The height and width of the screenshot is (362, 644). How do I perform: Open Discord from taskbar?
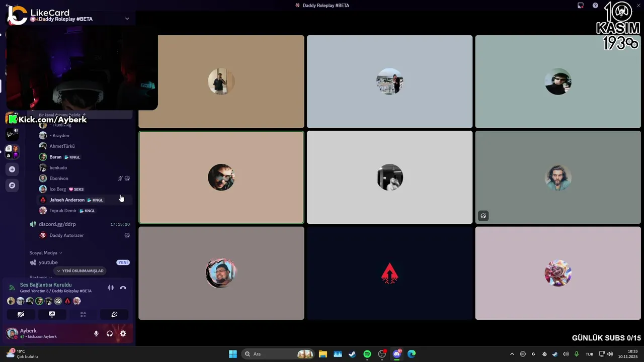coord(397,354)
